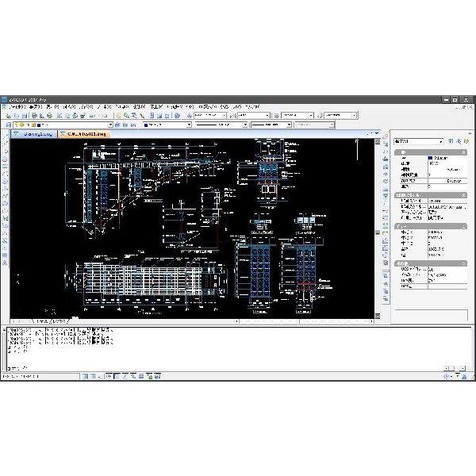Click the Multileader Style icon
The width and height of the screenshot is (476, 476).
pyautogui.click(x=320, y=116)
